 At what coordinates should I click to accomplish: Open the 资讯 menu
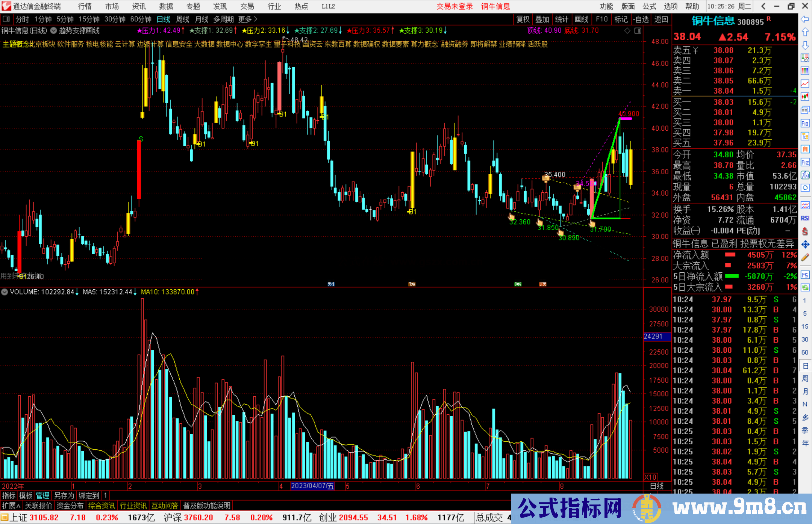coord(139,6)
